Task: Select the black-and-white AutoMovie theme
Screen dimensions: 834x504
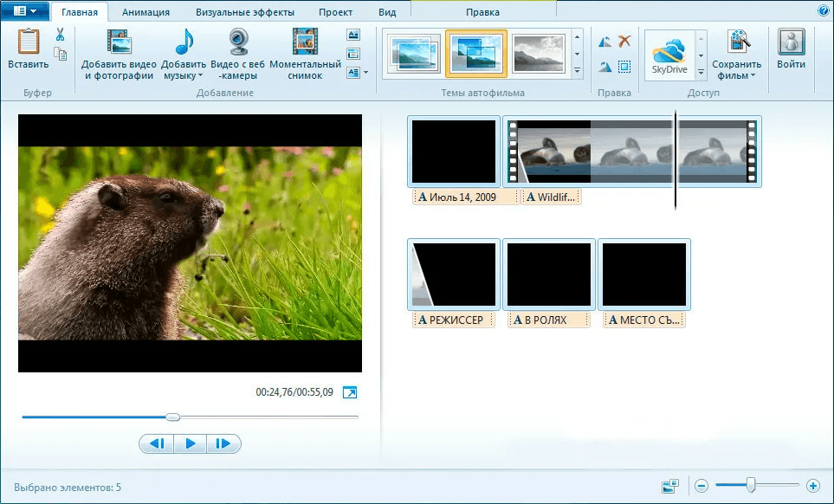Action: click(x=538, y=53)
